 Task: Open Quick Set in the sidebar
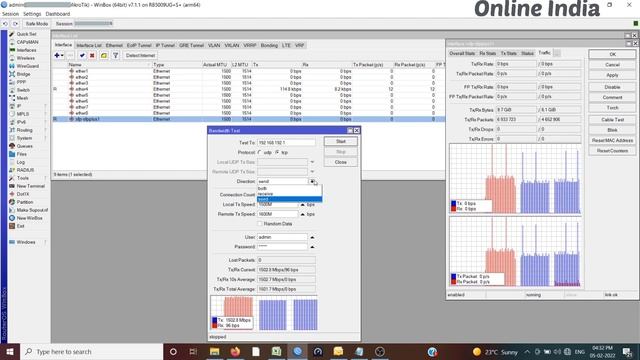point(26,34)
